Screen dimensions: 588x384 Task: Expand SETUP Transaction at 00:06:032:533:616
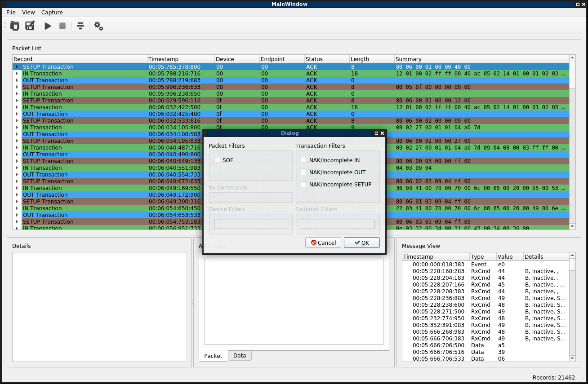click(x=17, y=121)
